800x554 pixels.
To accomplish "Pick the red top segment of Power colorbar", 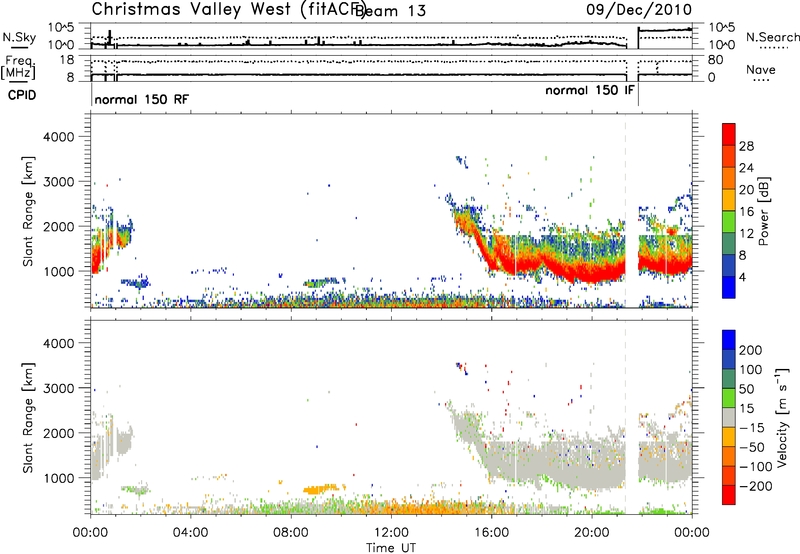I will click(729, 134).
